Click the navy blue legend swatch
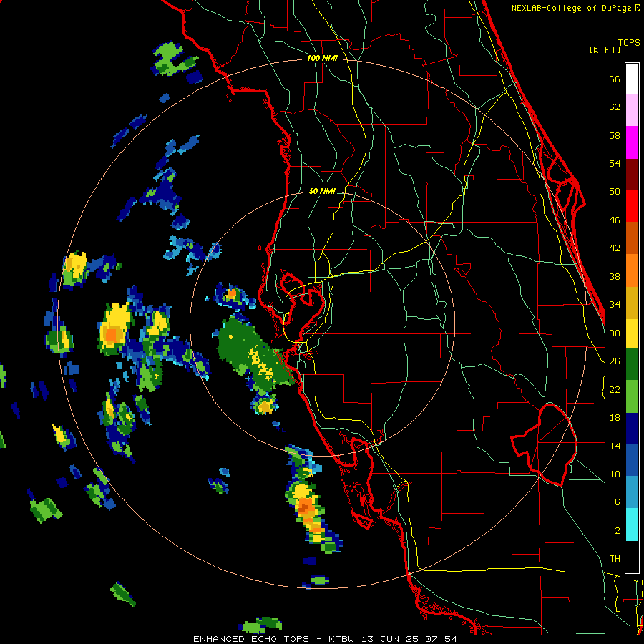 click(x=632, y=429)
